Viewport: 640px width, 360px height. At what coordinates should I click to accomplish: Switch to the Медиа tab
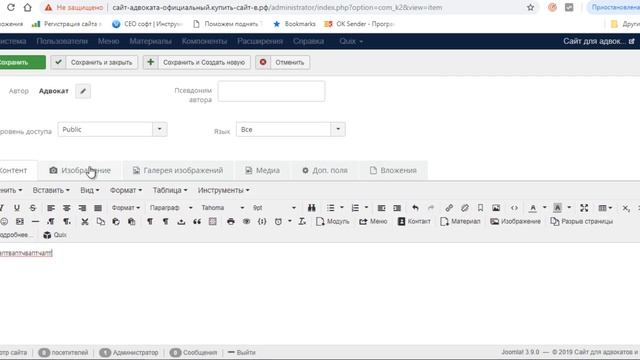262,170
